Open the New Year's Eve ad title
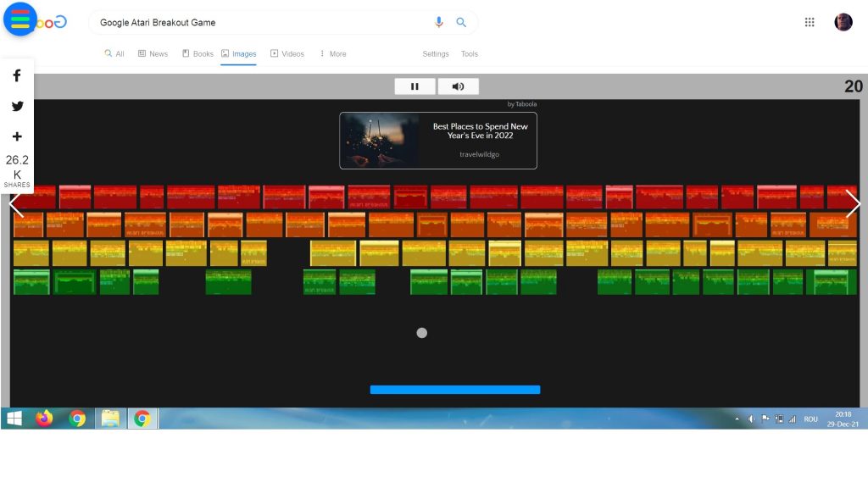This screenshot has height=488, width=868. click(x=480, y=130)
